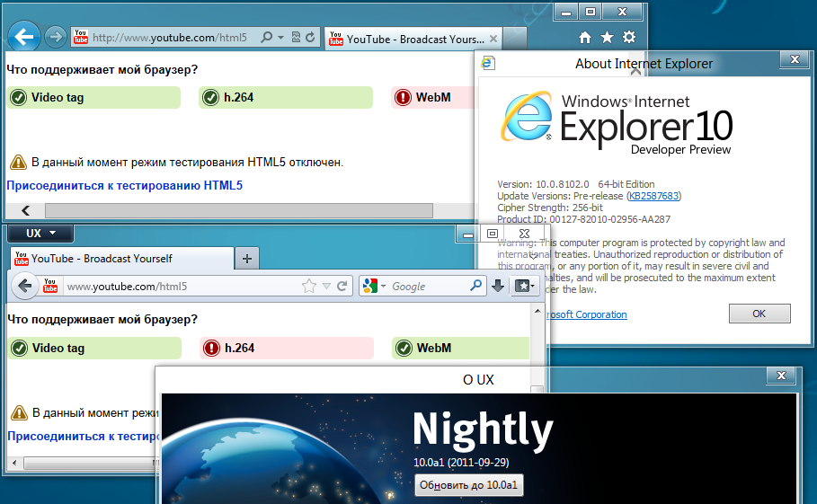The height and width of the screenshot is (504, 817).
Task: Click IE horizontal scrollbar left arrow
Action: (x=25, y=210)
